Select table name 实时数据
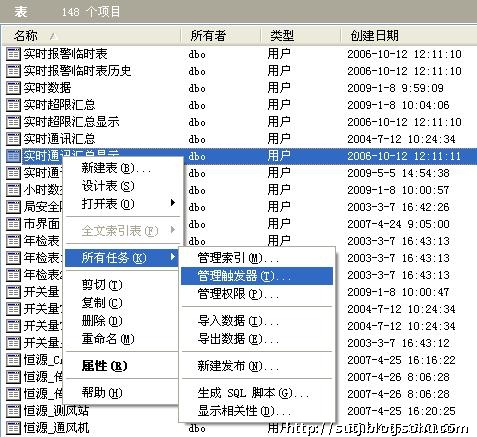Image resolution: width=477 pixels, height=437 pixels. pyautogui.click(x=47, y=88)
